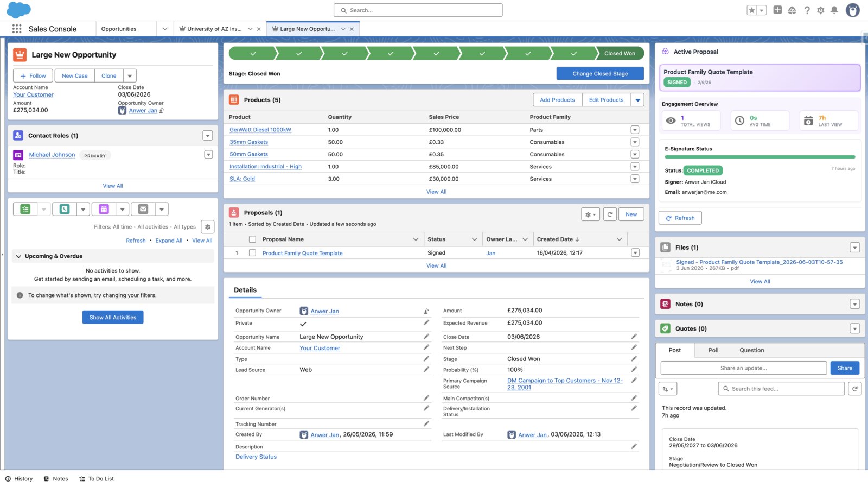Open the Salesforce Help question mark
Image resolution: width=868 pixels, height=487 pixels.
[x=807, y=10]
